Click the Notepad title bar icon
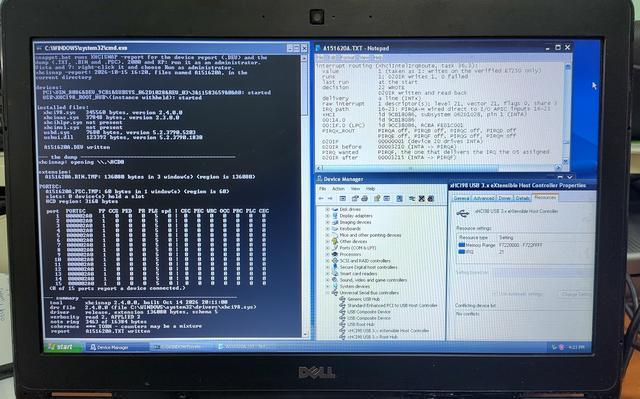Viewport: 640px width, 399px height. [318, 48]
